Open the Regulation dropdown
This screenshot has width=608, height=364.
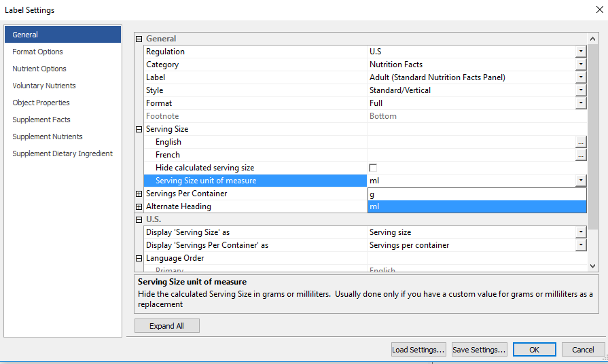580,52
